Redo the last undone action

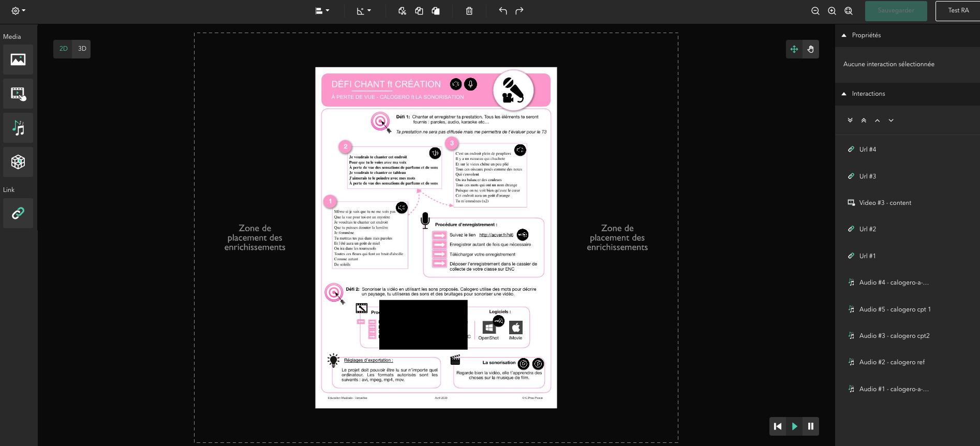tap(519, 11)
